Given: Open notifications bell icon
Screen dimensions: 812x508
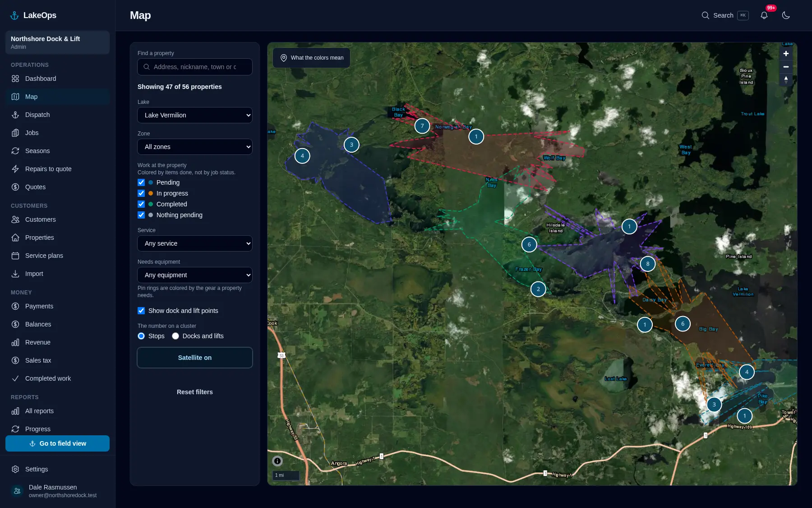Looking at the screenshot, I should click(764, 15).
